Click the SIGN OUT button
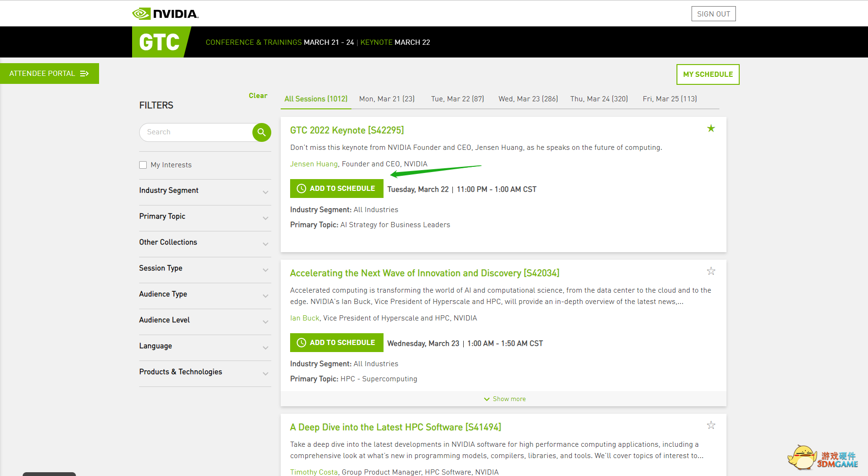 point(713,14)
